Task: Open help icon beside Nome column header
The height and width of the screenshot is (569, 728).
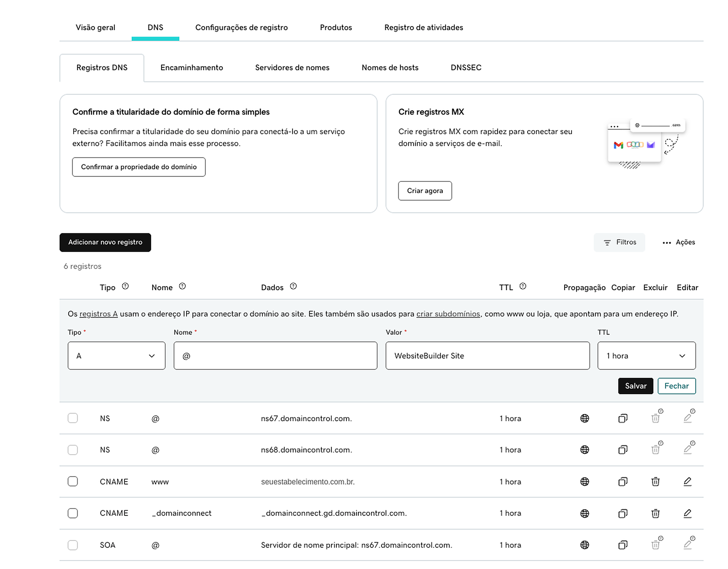Action: coord(182,286)
